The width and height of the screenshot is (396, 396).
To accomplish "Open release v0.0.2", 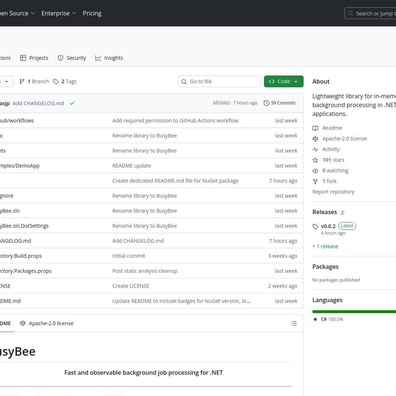I will click(328, 226).
